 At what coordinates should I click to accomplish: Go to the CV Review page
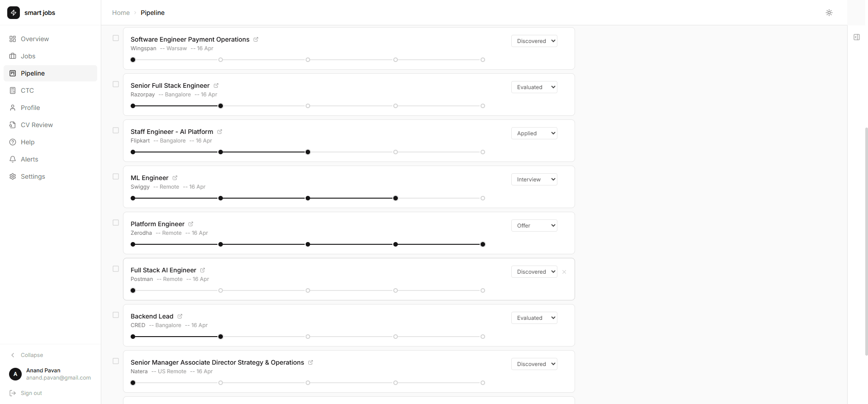(37, 125)
